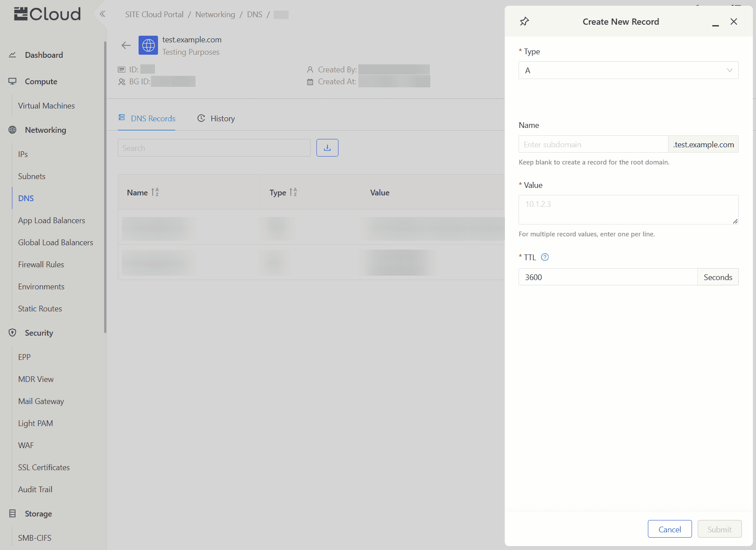Open Networking from the breadcrumb
Viewport: 756px width, 550px height.
[215, 15]
